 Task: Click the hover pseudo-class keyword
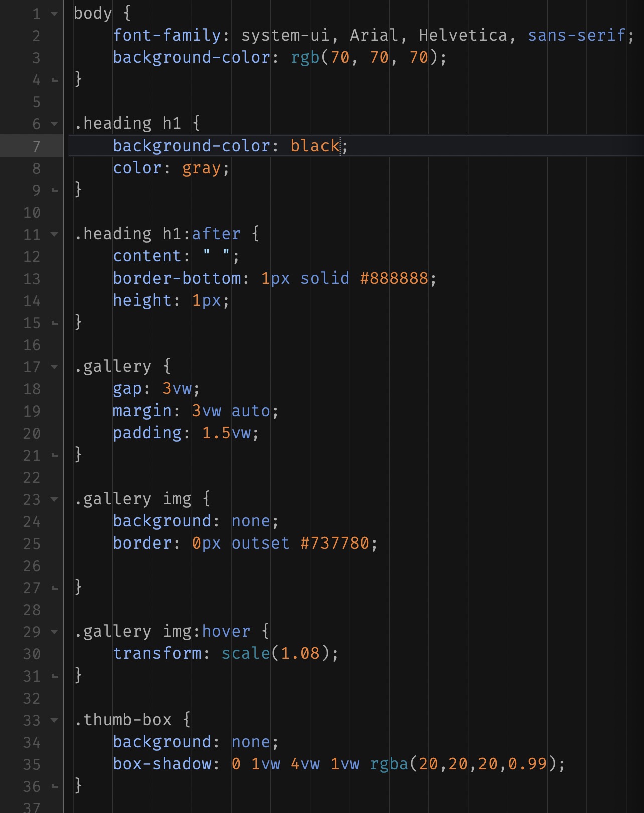(x=226, y=631)
